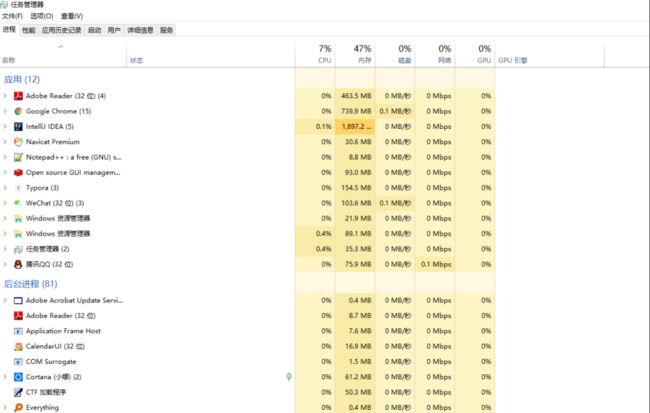Open the Options (选项) menu
The image size is (650, 413).
[42, 16]
